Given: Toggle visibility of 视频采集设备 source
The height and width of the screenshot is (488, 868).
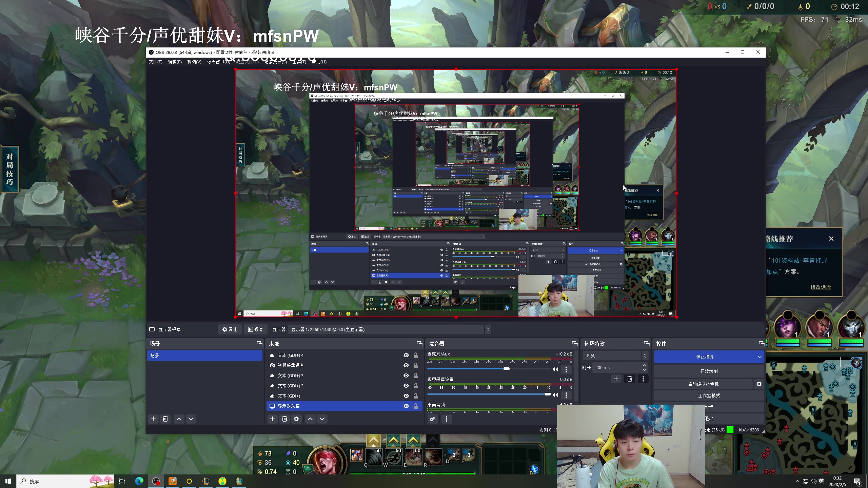Looking at the screenshot, I should click(406, 365).
